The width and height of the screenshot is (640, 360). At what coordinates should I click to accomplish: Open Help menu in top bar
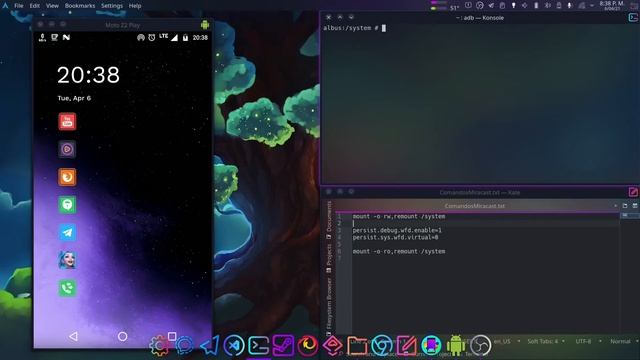point(135,6)
